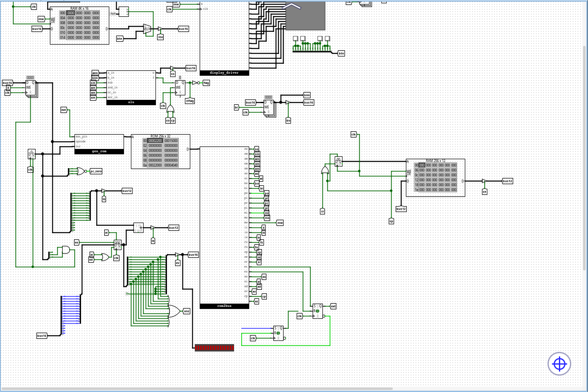This screenshot has width=588, height=392.
Task: Click the NOT gate before flag label
Action: pos(195,83)
